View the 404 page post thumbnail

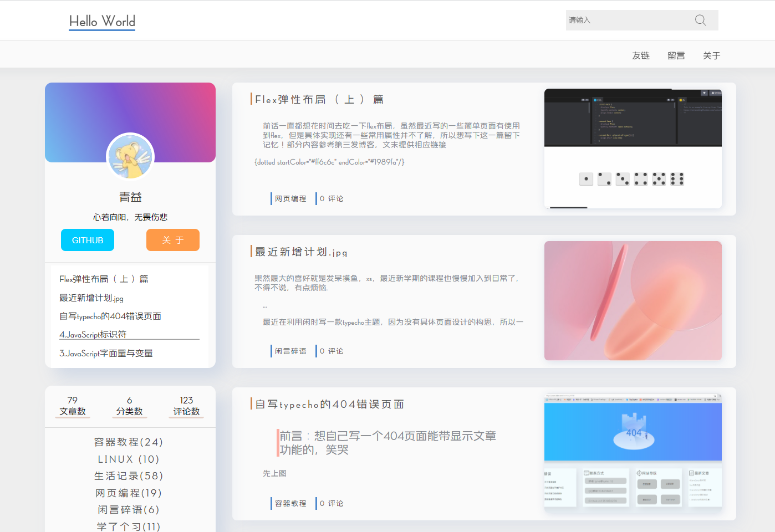point(633,452)
